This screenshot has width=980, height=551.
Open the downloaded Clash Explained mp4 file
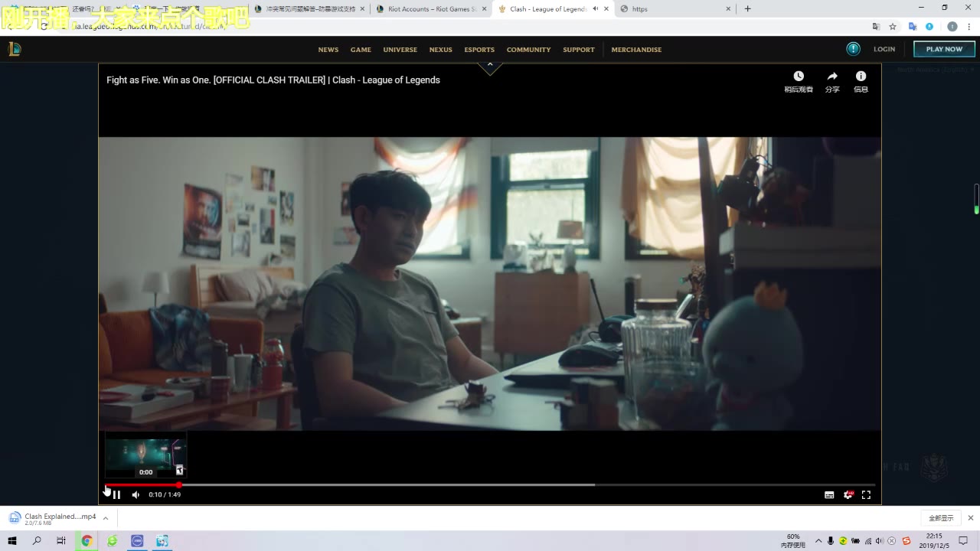(x=54, y=518)
